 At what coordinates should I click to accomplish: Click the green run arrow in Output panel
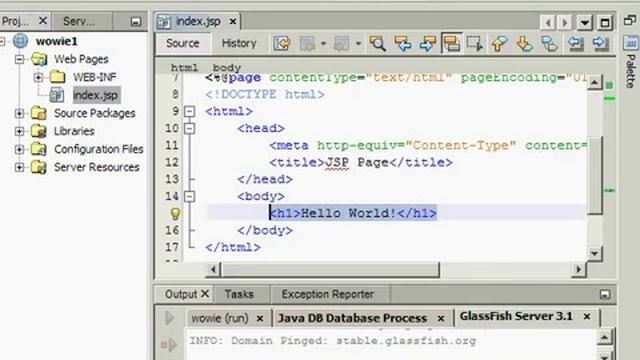click(170, 318)
